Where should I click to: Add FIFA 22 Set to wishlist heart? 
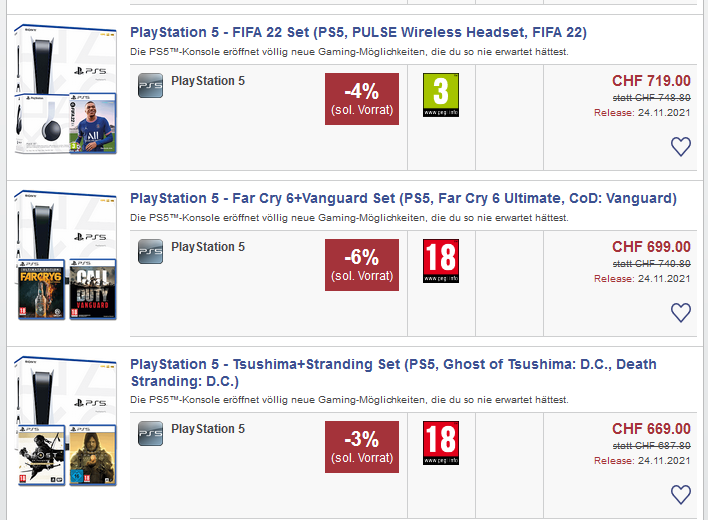coord(681,147)
